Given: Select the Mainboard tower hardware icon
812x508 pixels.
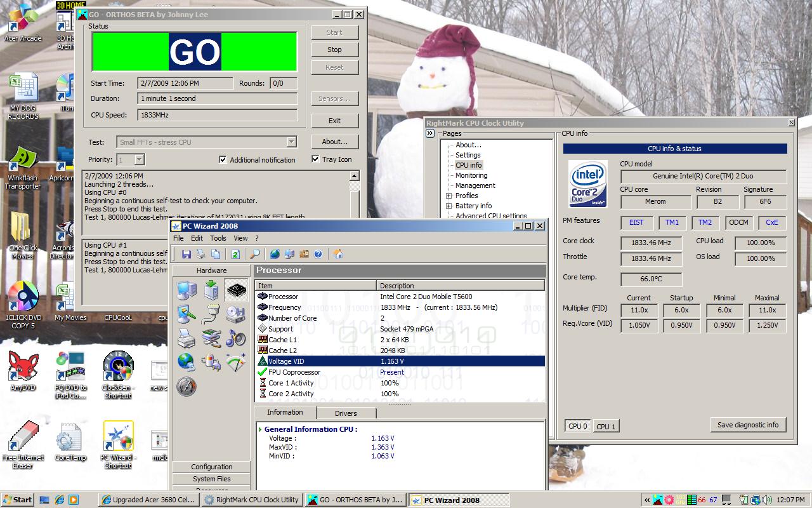Looking at the screenshot, I should 211,290.
